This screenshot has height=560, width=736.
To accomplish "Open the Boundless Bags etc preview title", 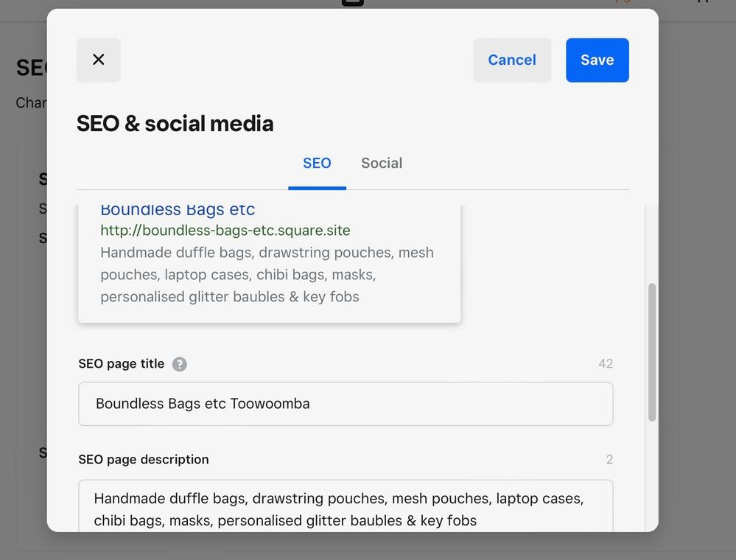I will (178, 210).
